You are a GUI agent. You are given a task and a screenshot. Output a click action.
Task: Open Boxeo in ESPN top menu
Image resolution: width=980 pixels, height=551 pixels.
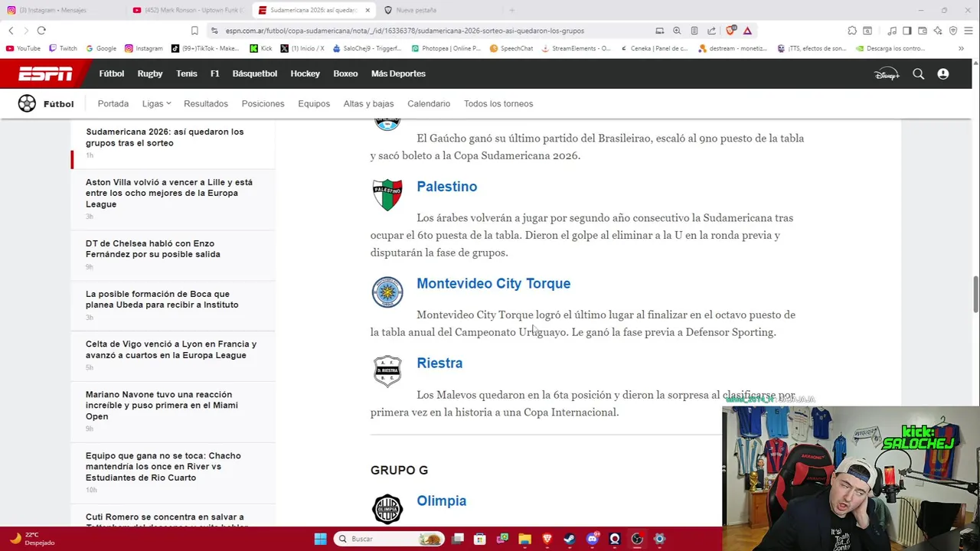point(345,73)
